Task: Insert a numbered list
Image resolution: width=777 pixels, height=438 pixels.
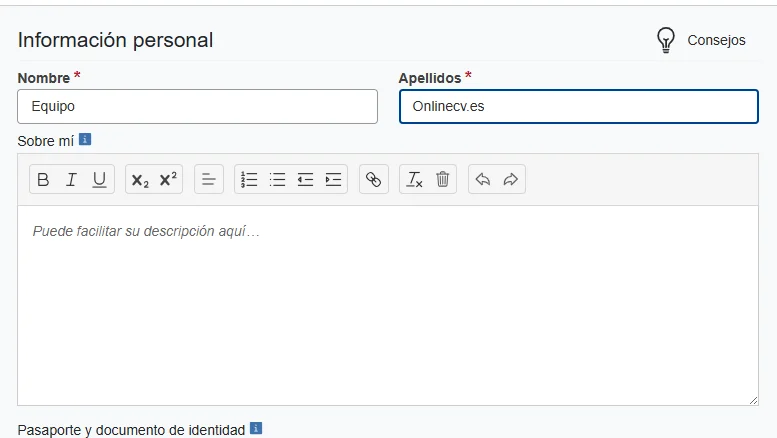Action: [249, 179]
